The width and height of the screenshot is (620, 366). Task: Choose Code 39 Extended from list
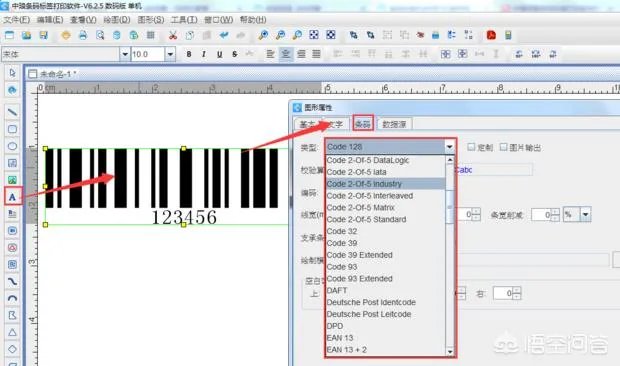click(386, 255)
